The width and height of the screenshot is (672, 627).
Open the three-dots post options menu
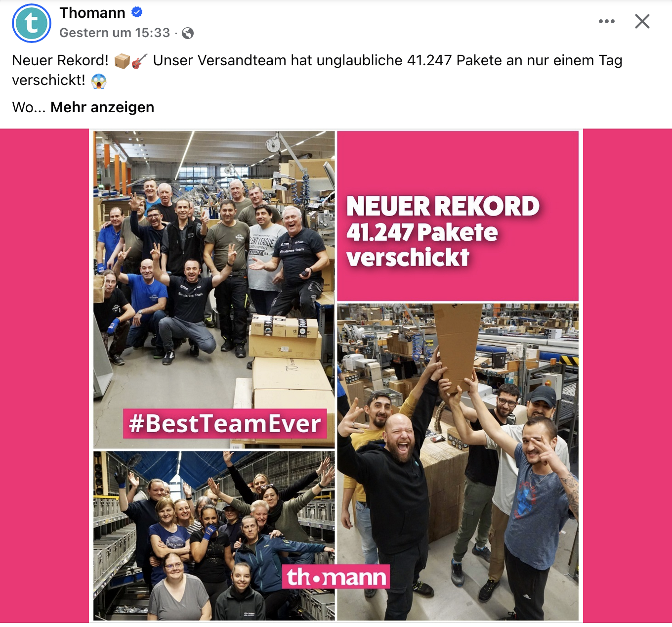(x=606, y=21)
